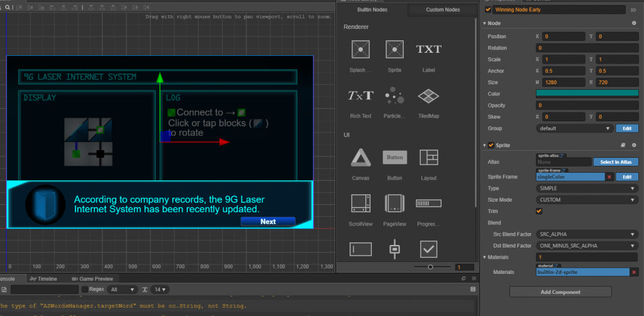This screenshot has width=644, height=316.
Task: Open the Sprite component help document icon
Action: point(623,145)
